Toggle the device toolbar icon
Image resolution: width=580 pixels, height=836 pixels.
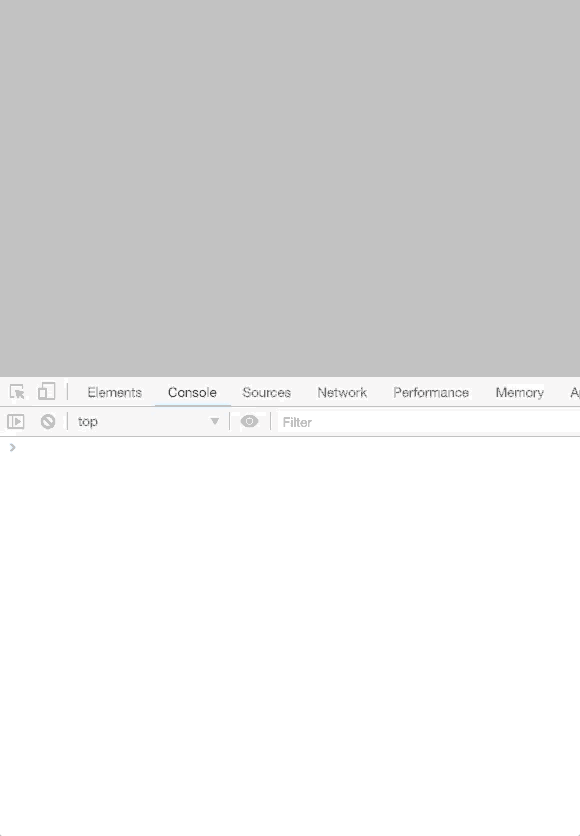47,391
